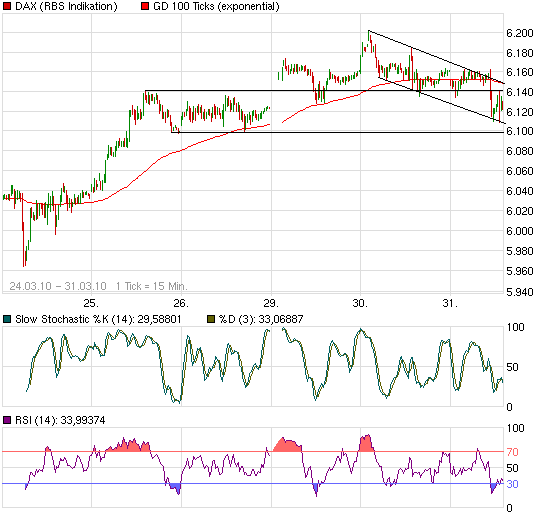
Task: Click the 'DAX (RBS Indikation)' legend label
Action: 66,6
